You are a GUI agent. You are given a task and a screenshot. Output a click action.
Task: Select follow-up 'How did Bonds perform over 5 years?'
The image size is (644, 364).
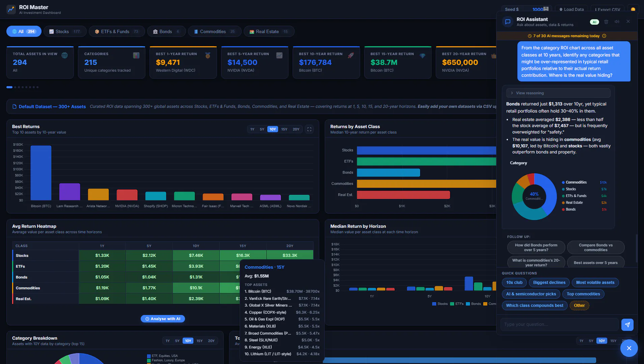tap(536, 247)
